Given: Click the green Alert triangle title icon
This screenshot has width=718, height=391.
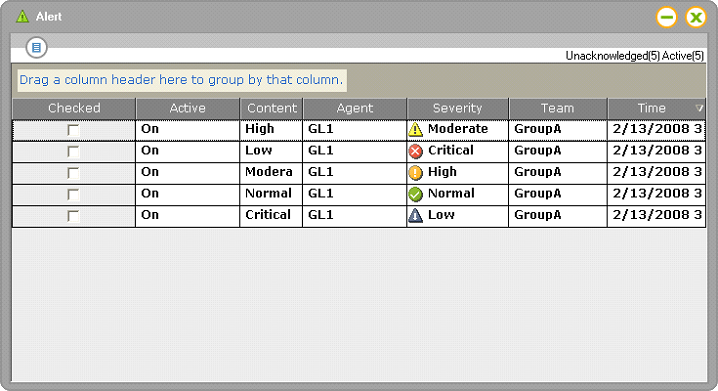Looking at the screenshot, I should [x=22, y=17].
